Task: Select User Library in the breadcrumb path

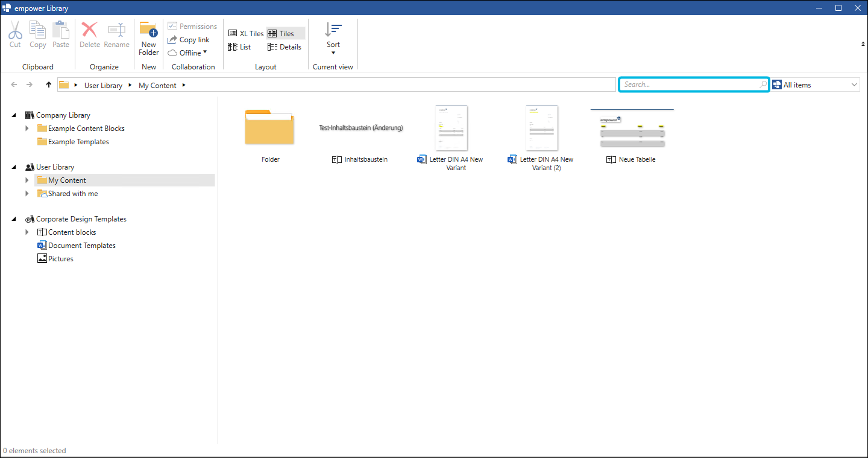Action: click(x=103, y=86)
